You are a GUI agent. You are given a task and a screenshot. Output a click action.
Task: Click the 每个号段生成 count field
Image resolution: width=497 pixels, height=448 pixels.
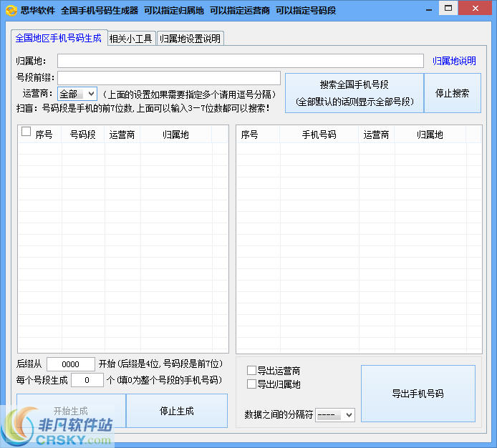point(87,380)
